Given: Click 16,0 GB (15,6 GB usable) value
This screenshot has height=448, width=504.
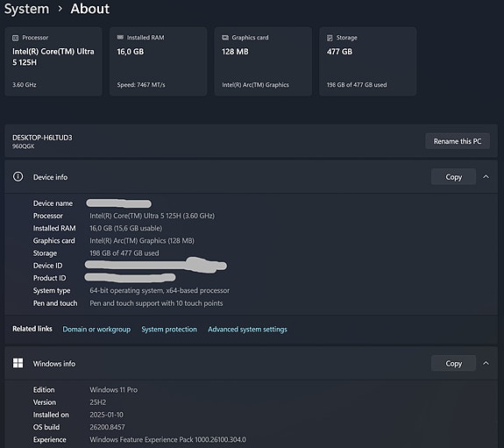Looking at the screenshot, I should pyautogui.click(x=125, y=228).
